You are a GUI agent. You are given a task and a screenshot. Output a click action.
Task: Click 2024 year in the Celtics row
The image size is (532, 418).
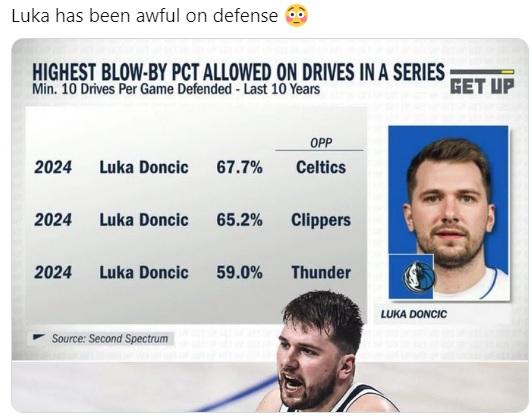click(x=53, y=167)
